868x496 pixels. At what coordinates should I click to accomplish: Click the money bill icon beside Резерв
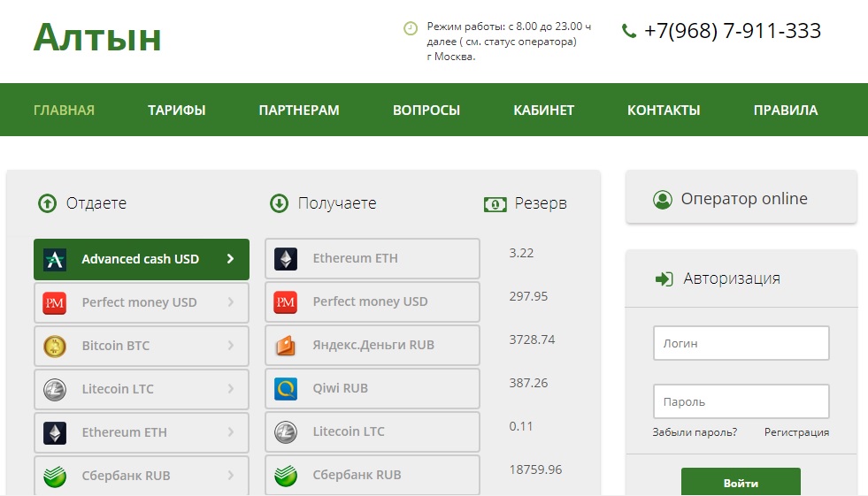tap(495, 204)
